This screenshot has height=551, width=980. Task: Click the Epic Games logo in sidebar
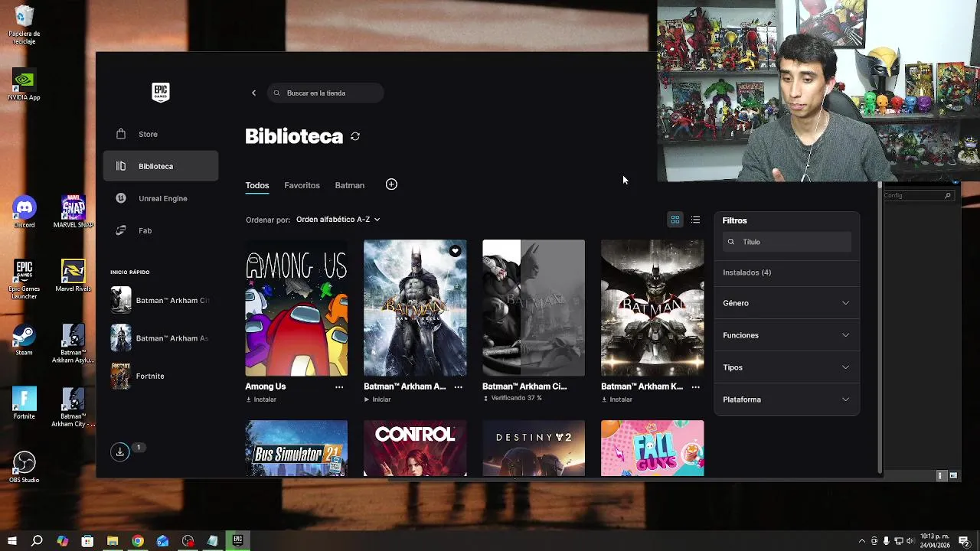tap(160, 93)
